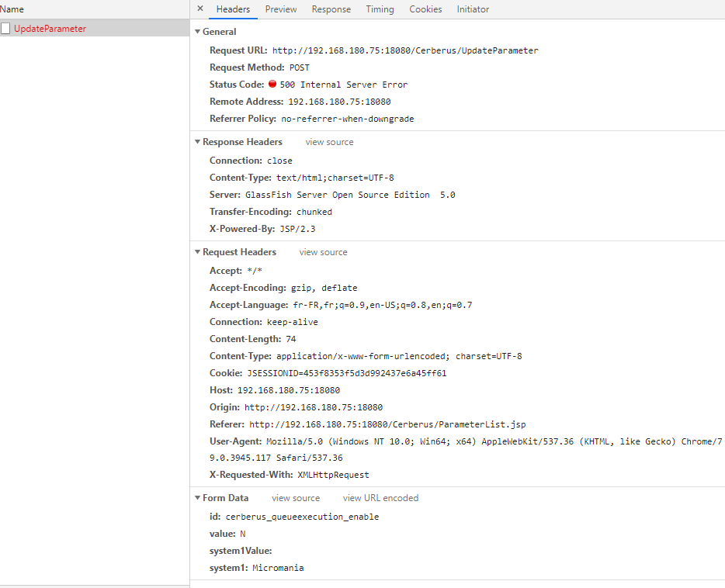Check the UpdateParameter request checkbox

click(5, 27)
